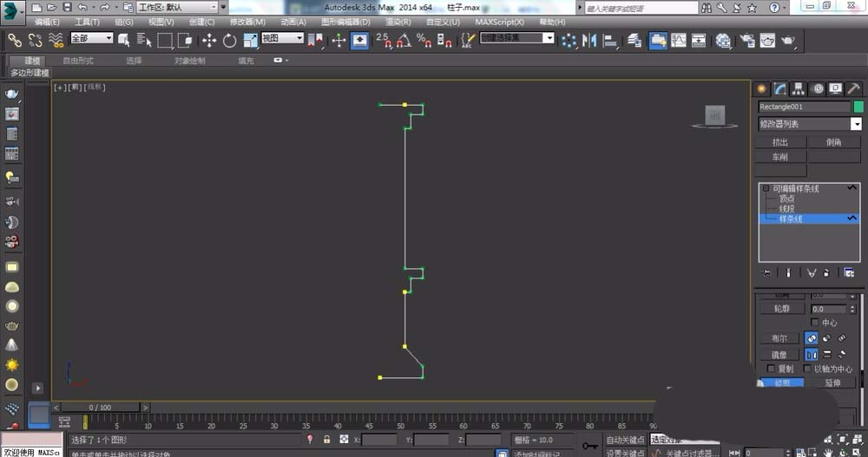
Task: Collapse the 可编辑样条线 tree node
Action: (765, 188)
